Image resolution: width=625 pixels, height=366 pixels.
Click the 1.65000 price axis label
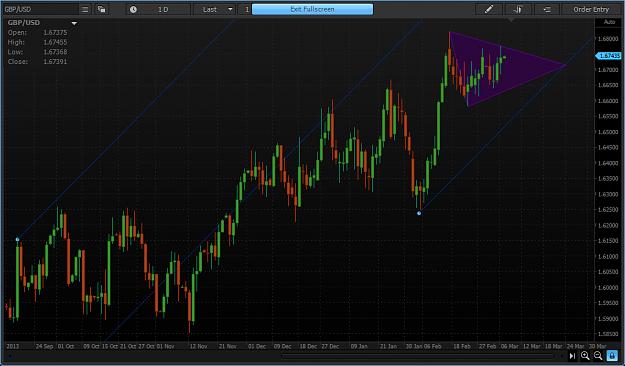point(608,132)
